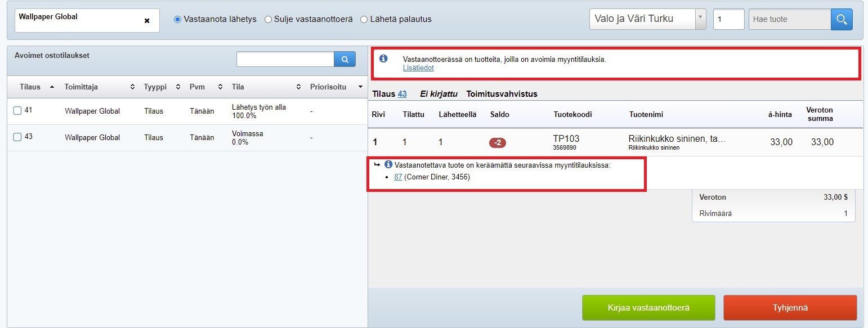
Task: Tick the checkbox for order 43
Action: pyautogui.click(x=17, y=137)
